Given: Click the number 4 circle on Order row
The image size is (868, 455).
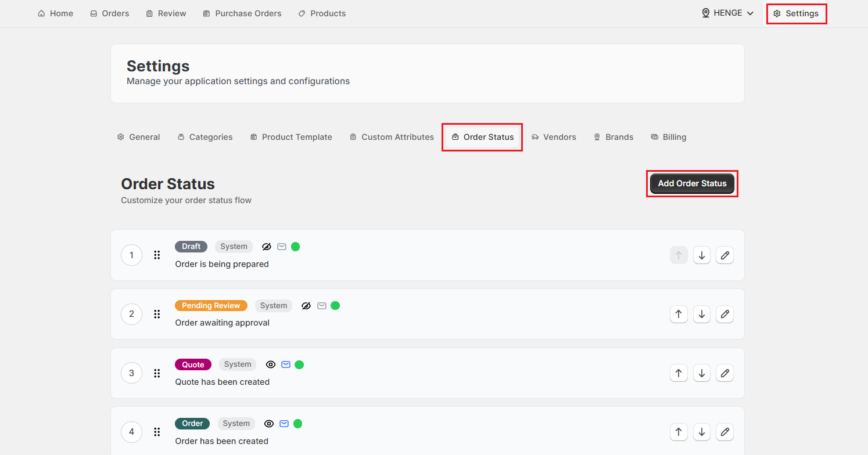Looking at the screenshot, I should (131, 432).
